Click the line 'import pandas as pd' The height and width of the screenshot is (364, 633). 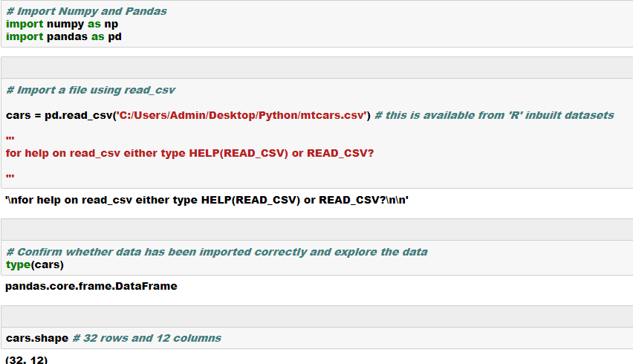(x=63, y=36)
